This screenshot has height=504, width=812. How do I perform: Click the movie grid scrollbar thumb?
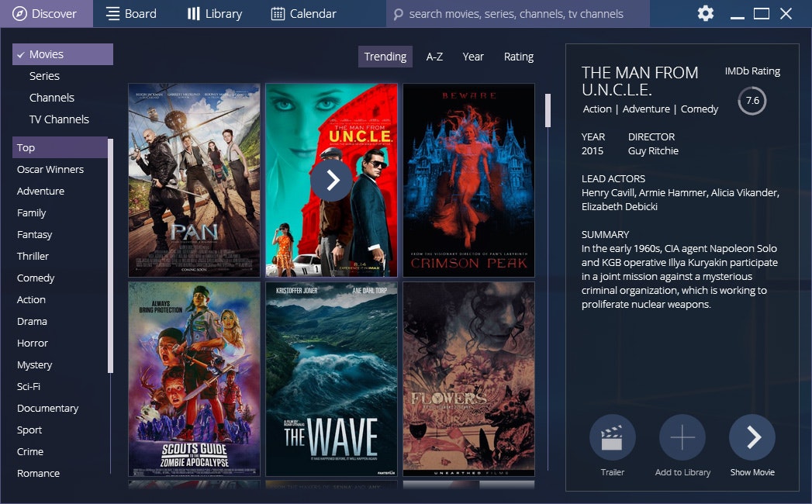548,110
